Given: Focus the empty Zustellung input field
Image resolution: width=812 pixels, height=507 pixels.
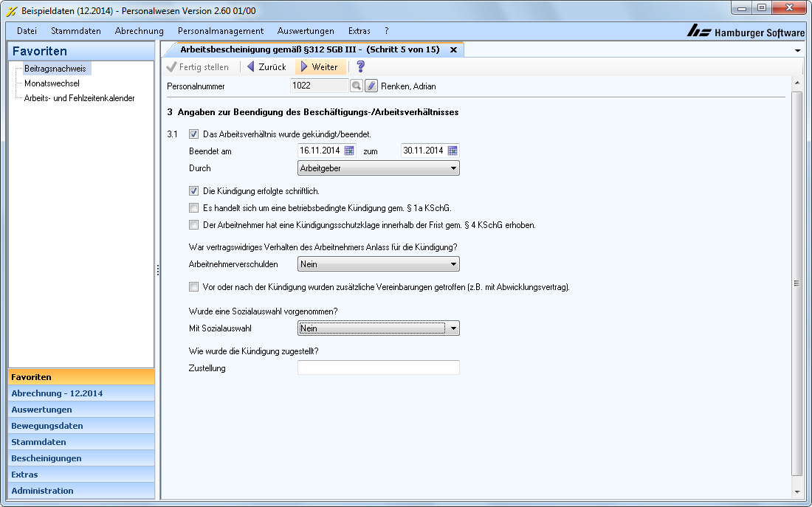Looking at the screenshot, I should (x=379, y=368).
